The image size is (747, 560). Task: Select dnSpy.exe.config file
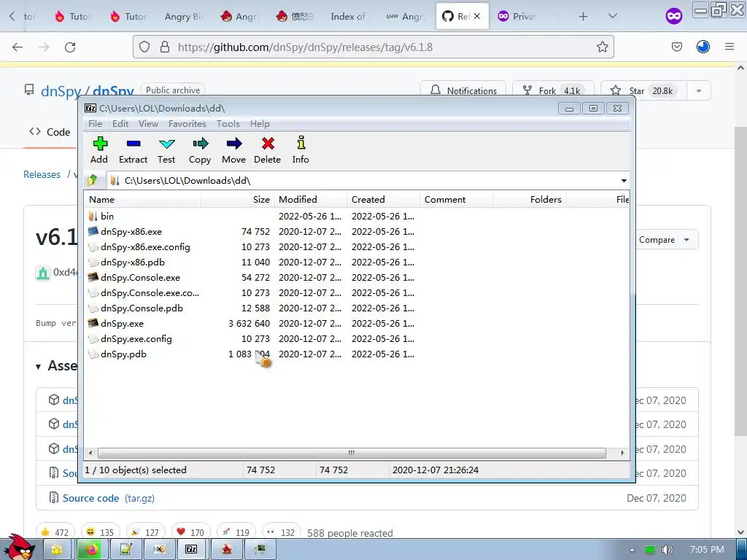click(x=130, y=338)
